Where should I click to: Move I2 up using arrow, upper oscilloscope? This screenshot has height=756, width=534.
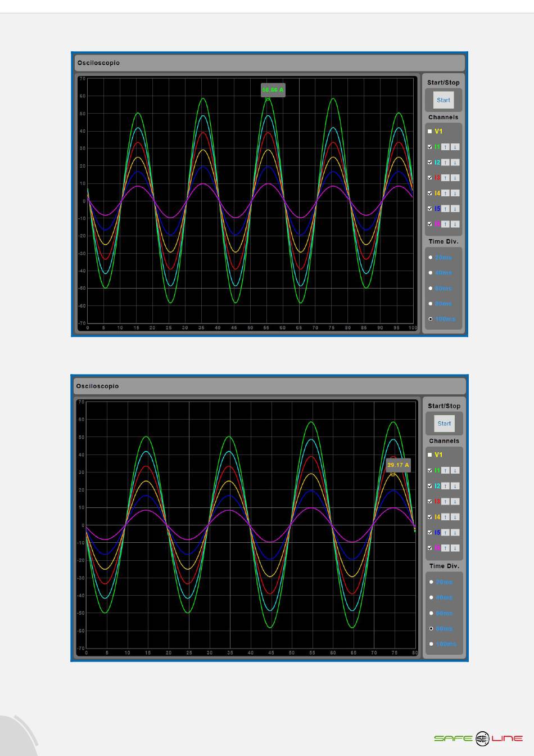click(445, 162)
